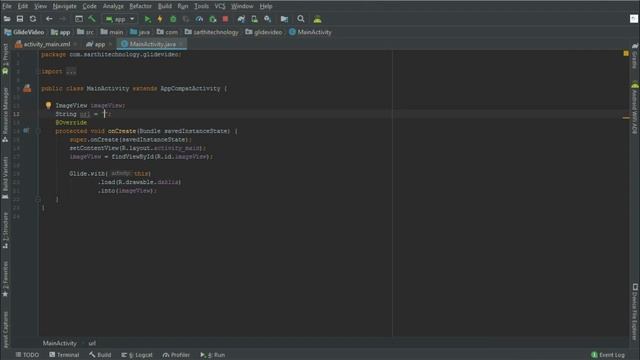Open Project Structure folder icon
Viewport: 640px width, 360px height.
point(284,19)
